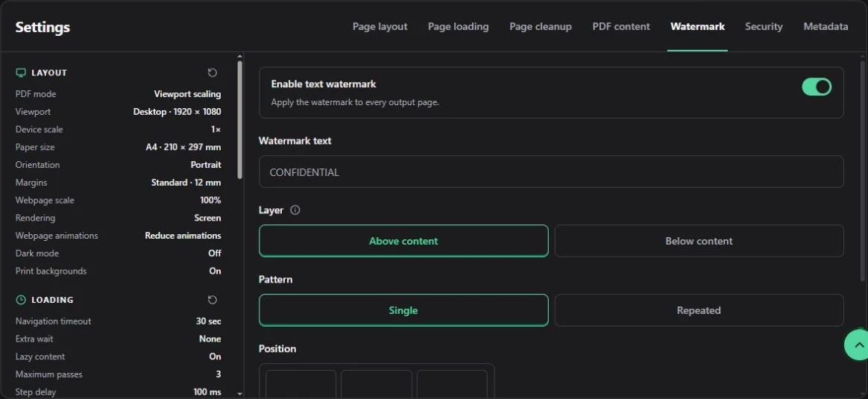Click the Watermark text input field
Screen dimensions: 868x399
551,172
